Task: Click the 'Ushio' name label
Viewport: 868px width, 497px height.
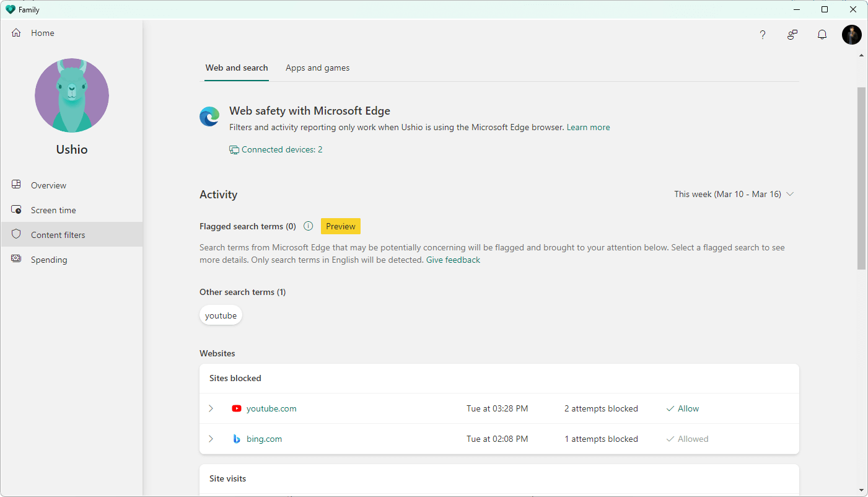Action: tap(72, 150)
